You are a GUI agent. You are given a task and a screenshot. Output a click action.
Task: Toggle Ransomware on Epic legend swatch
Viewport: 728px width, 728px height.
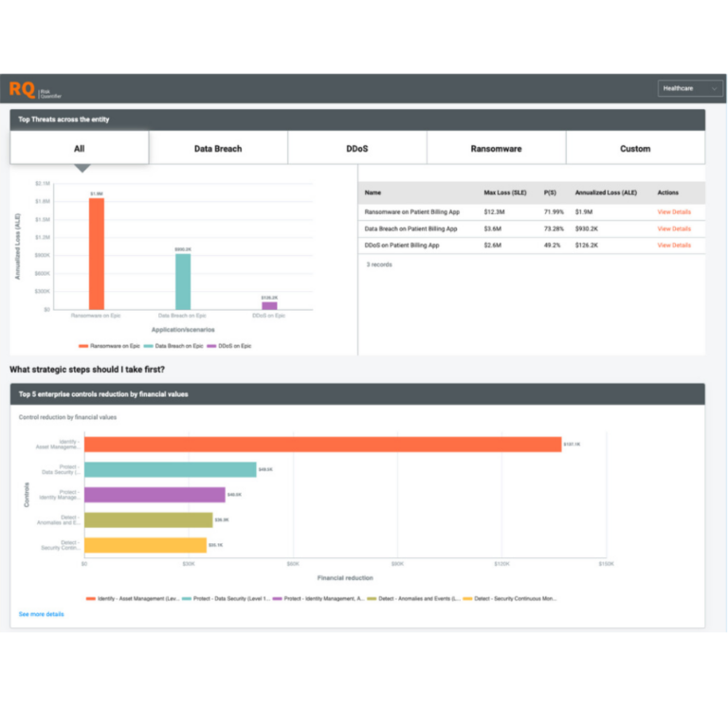point(83,346)
